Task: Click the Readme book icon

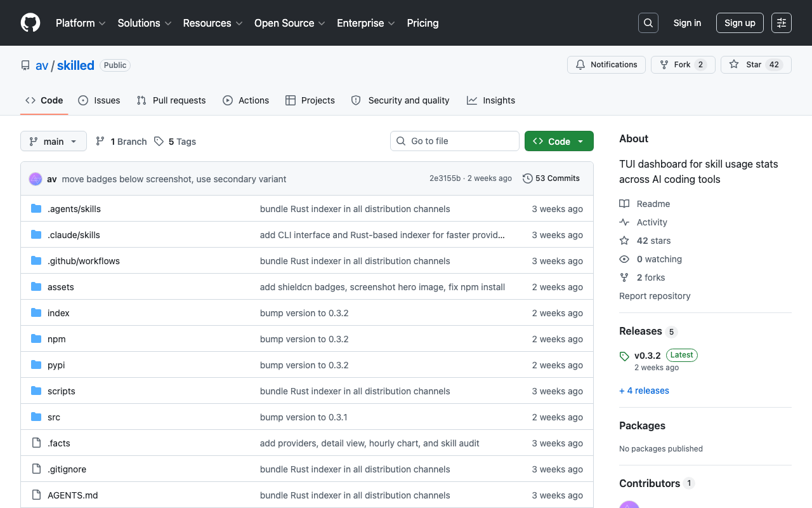Action: click(624, 204)
